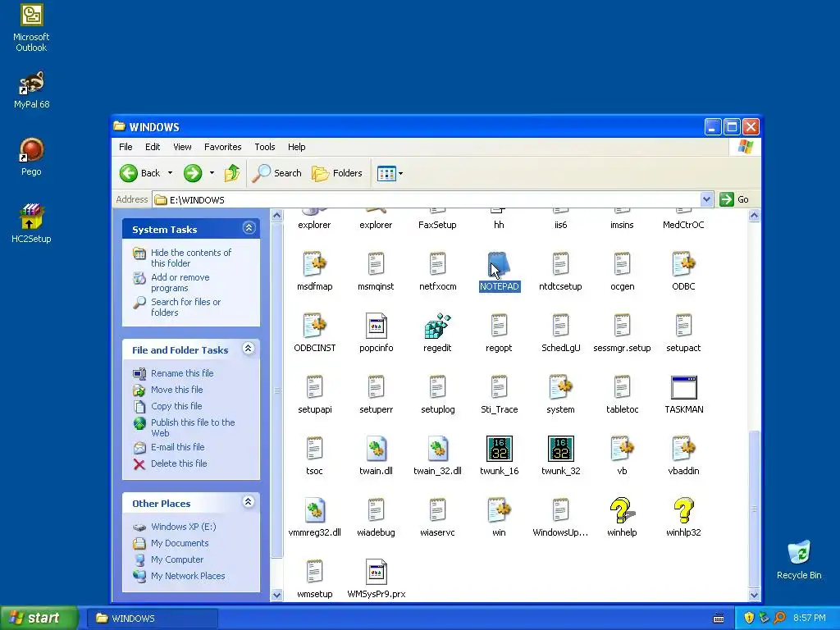Select the winhlp32 file icon
Screen dimensions: 840x630
point(683,510)
